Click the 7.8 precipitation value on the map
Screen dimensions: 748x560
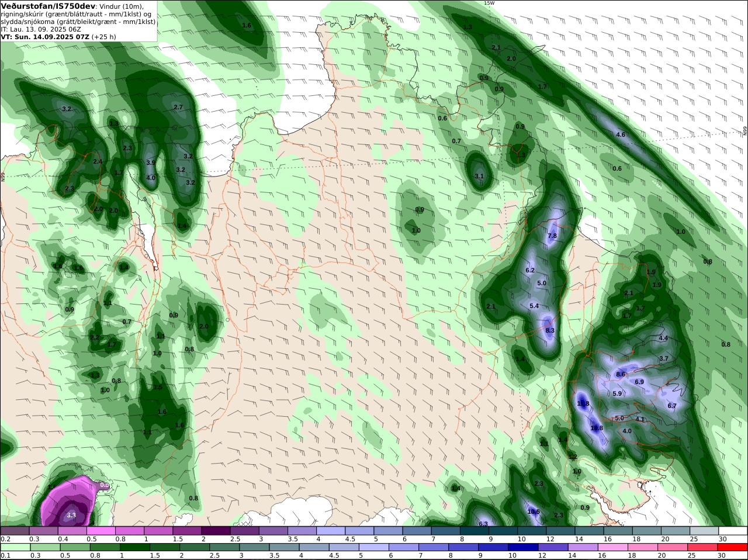coord(552,236)
